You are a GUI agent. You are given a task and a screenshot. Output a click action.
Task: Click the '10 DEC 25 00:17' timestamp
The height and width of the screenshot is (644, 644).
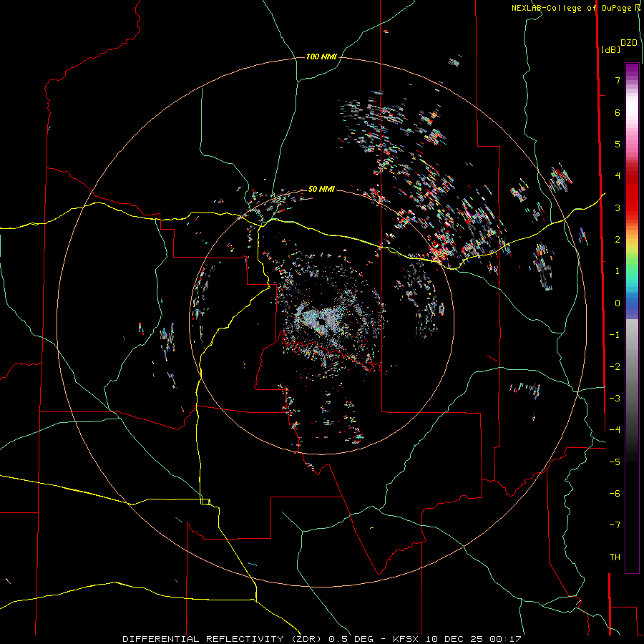(473, 639)
